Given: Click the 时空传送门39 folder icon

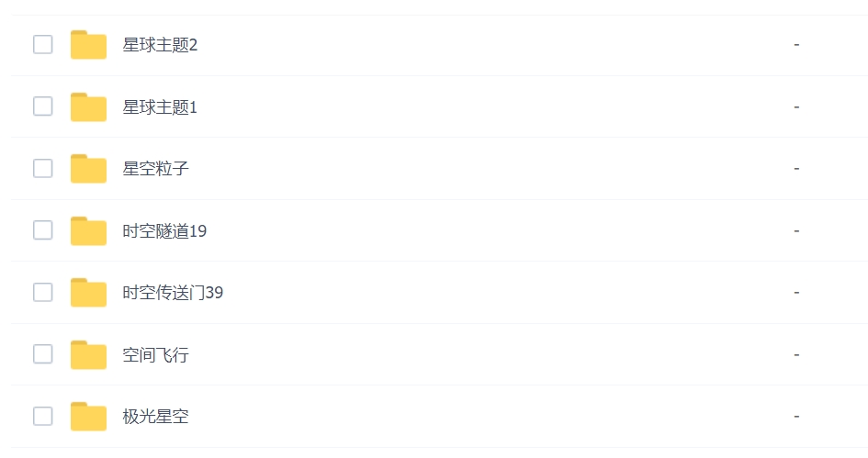Looking at the screenshot, I should click(88, 293).
